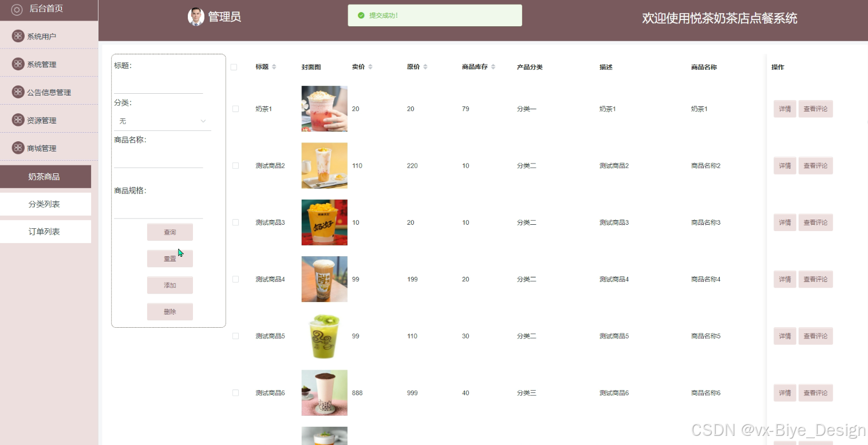Click the 测试商品5 kiwi drink thumbnail

(324, 336)
